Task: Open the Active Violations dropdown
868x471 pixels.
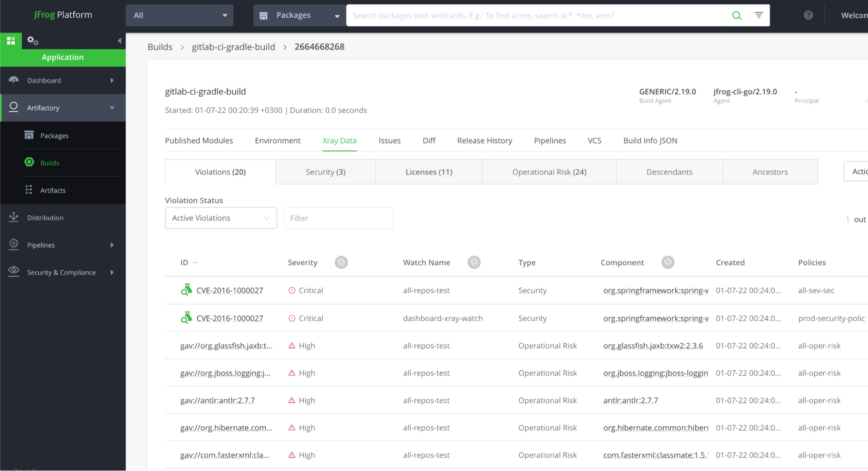Action: coord(221,218)
